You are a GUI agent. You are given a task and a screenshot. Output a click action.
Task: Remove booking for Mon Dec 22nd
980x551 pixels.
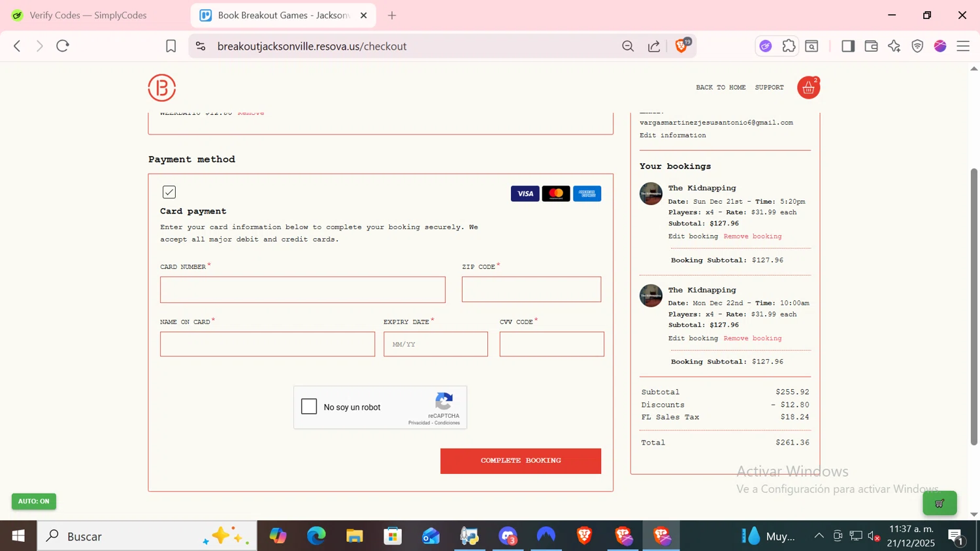tap(753, 338)
